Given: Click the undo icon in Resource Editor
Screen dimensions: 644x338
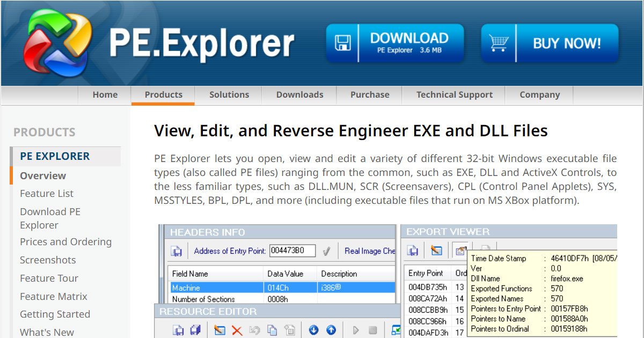Looking at the screenshot, I should [254, 330].
